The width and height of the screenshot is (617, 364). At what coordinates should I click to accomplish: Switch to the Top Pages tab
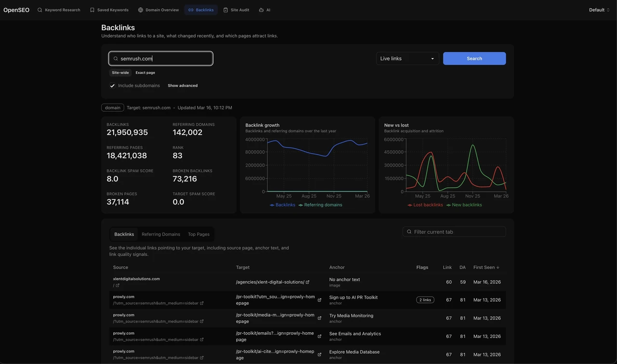[x=199, y=234]
